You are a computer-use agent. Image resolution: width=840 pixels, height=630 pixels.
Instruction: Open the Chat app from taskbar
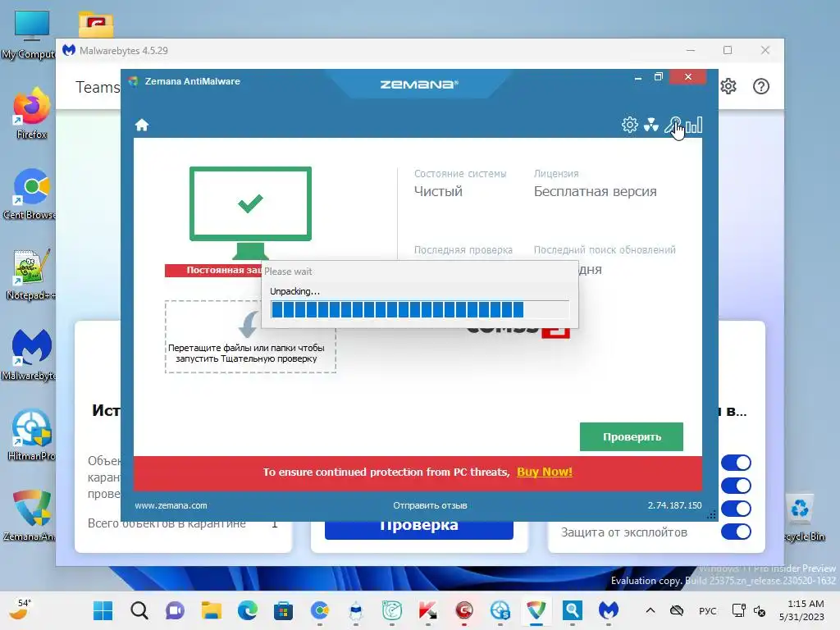(176, 610)
